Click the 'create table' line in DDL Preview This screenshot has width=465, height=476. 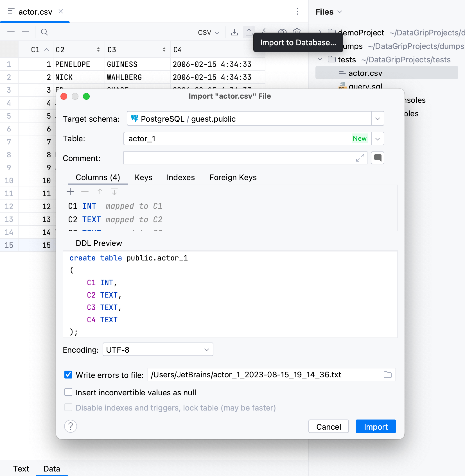click(129, 258)
